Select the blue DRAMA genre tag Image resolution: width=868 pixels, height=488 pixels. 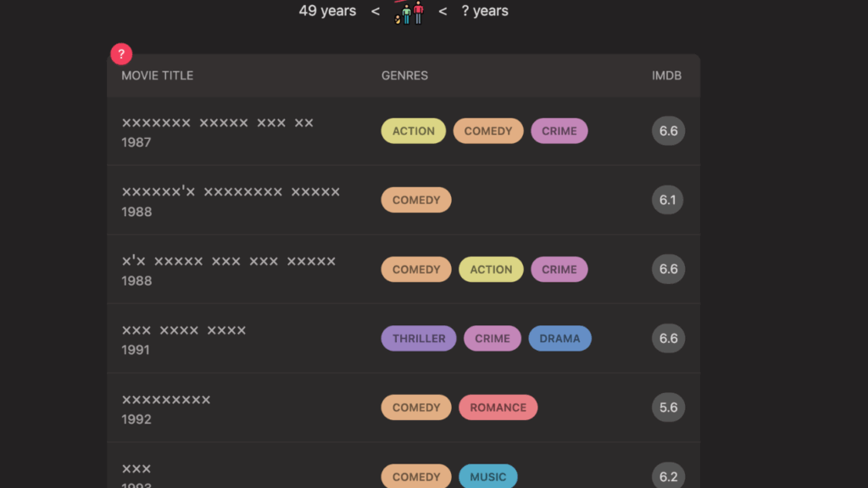point(559,339)
